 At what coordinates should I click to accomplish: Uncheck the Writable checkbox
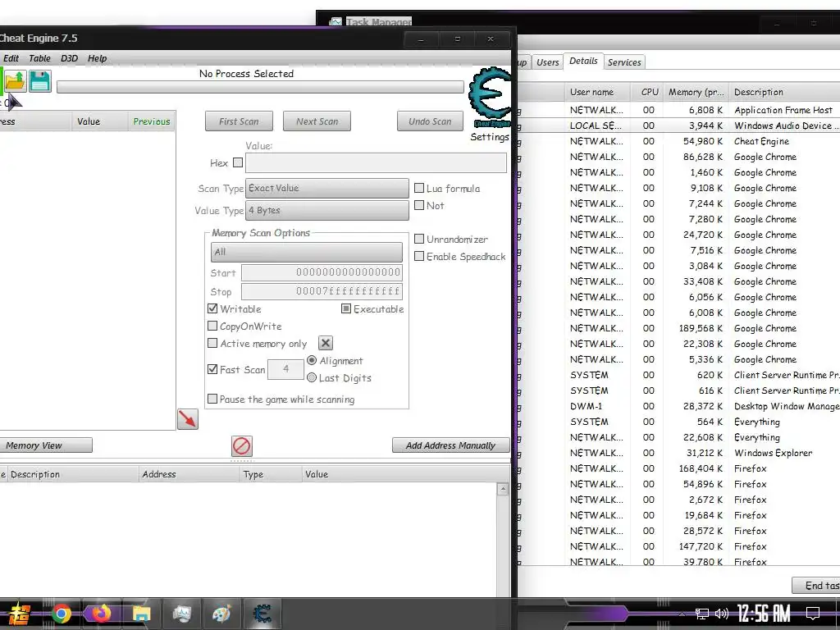pyautogui.click(x=212, y=308)
